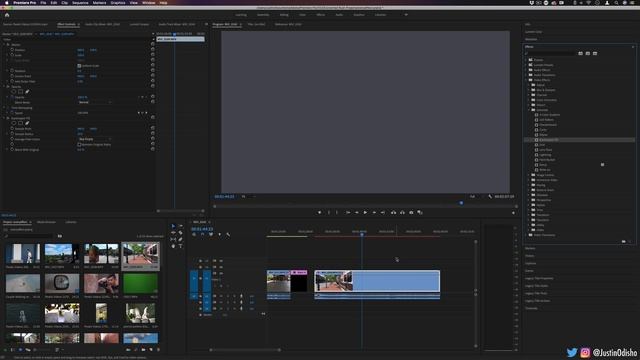Open timeline display settings wrench

pyautogui.click(x=228, y=234)
